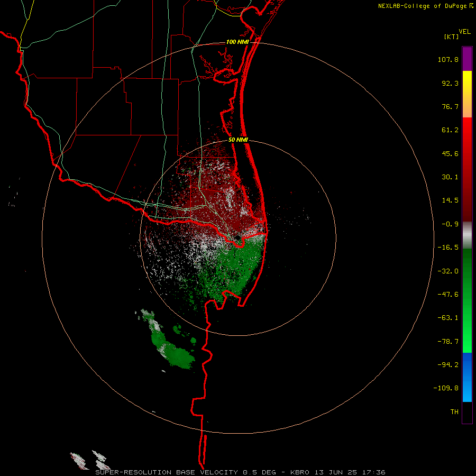The width and height of the screenshot is (476, 476).
Task: Select the 92.3 legend value
Action: point(450,83)
